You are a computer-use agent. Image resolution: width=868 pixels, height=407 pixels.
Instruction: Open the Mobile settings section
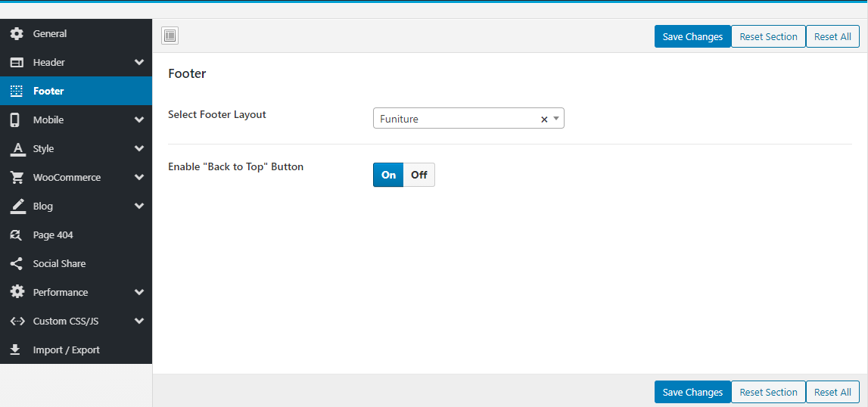point(76,120)
